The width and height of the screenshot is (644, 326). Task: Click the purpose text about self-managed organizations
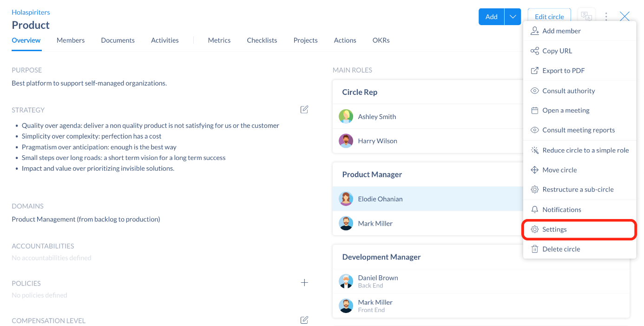tap(89, 83)
